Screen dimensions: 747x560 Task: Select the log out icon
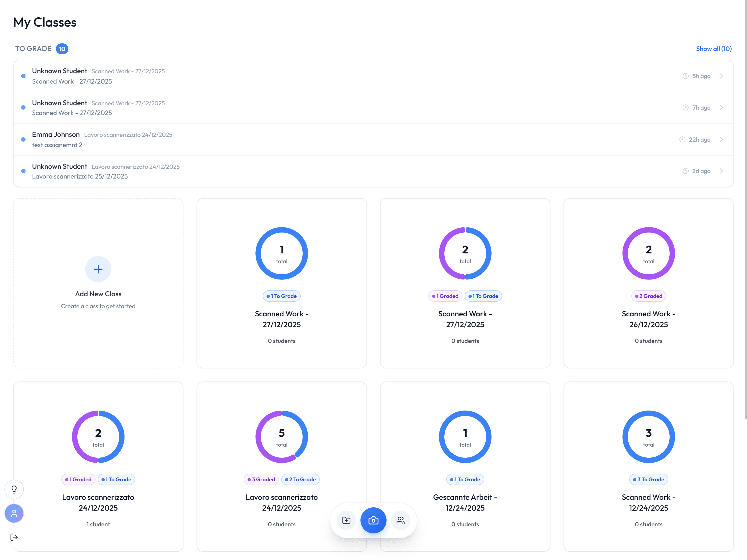14,537
